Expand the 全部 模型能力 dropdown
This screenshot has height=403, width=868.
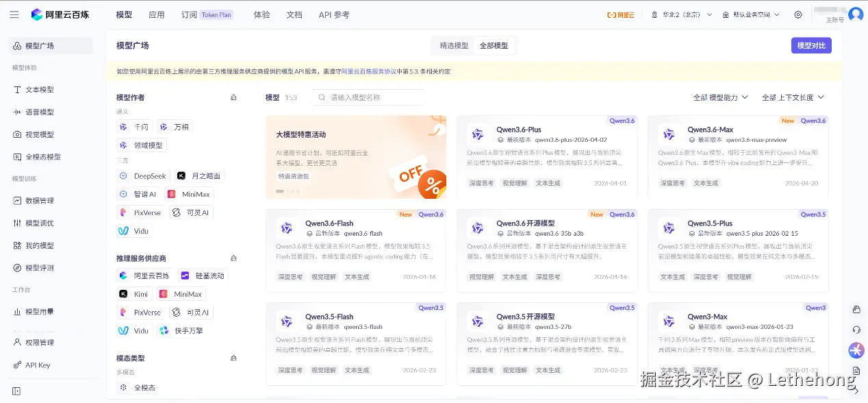721,97
